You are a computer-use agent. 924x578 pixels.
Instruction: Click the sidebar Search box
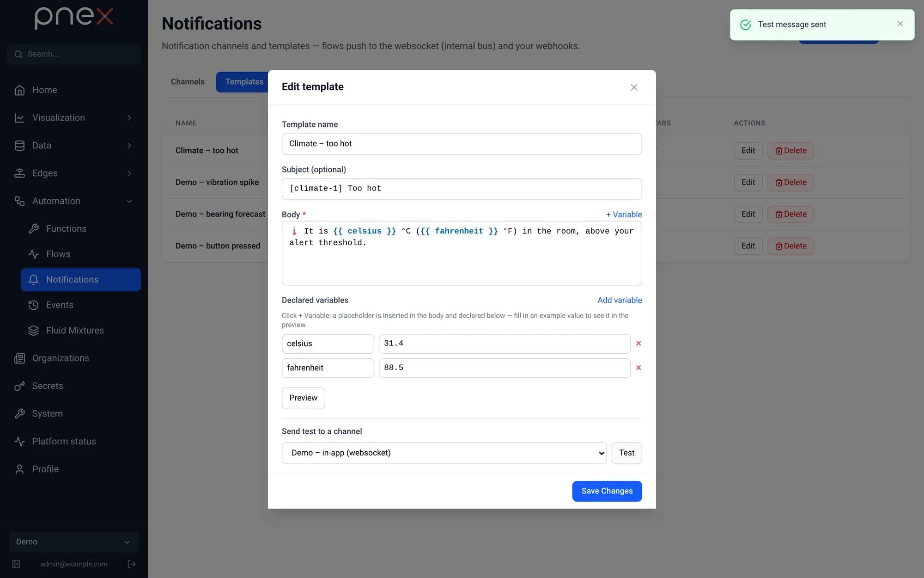(74, 54)
